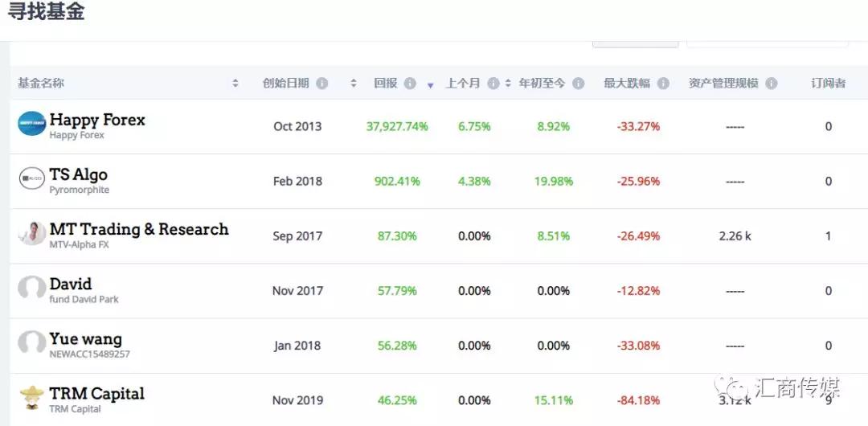The height and width of the screenshot is (426, 868).
Task: Click the 上个月 column header
Action: coord(463,83)
